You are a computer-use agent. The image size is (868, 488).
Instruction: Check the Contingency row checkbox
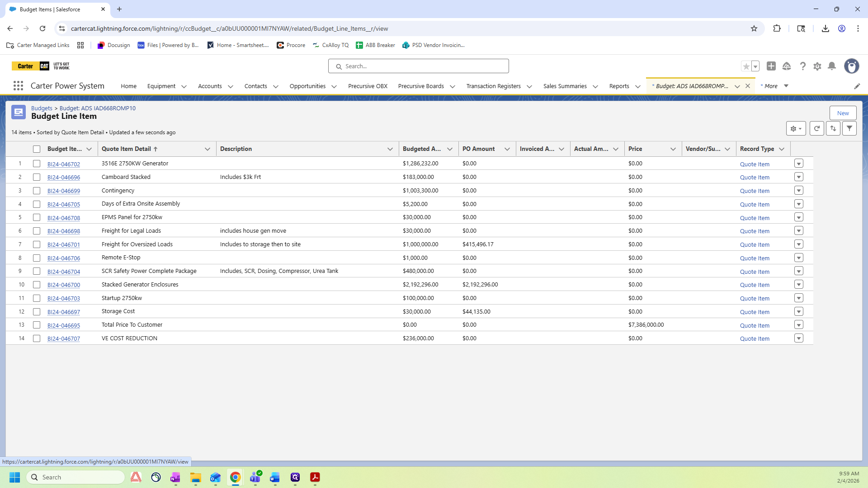37,191
